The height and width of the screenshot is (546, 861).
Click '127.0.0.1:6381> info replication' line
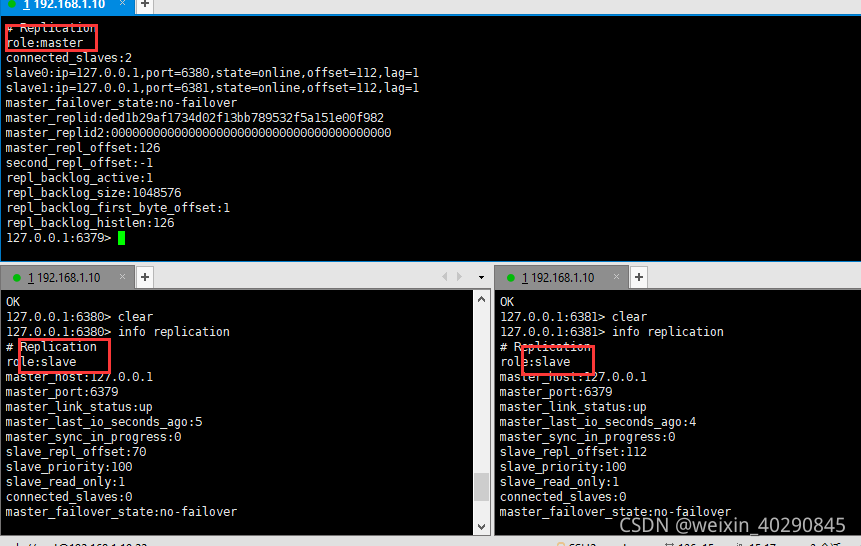pyautogui.click(x=612, y=332)
